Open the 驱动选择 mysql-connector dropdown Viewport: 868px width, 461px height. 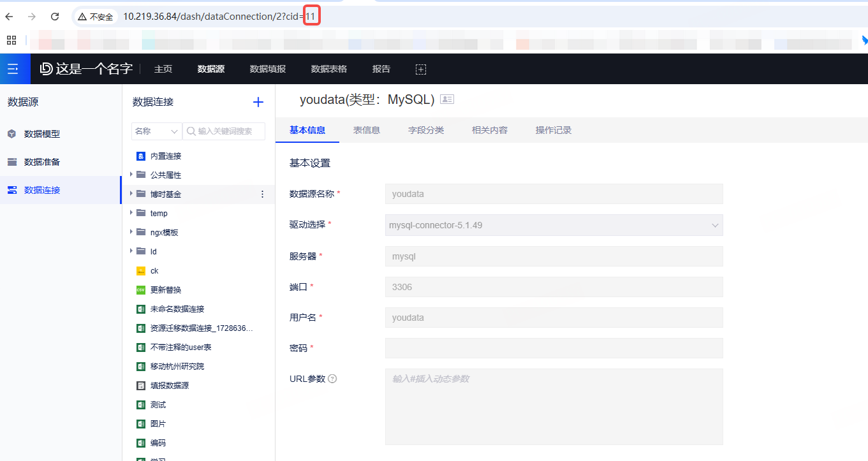tap(554, 225)
